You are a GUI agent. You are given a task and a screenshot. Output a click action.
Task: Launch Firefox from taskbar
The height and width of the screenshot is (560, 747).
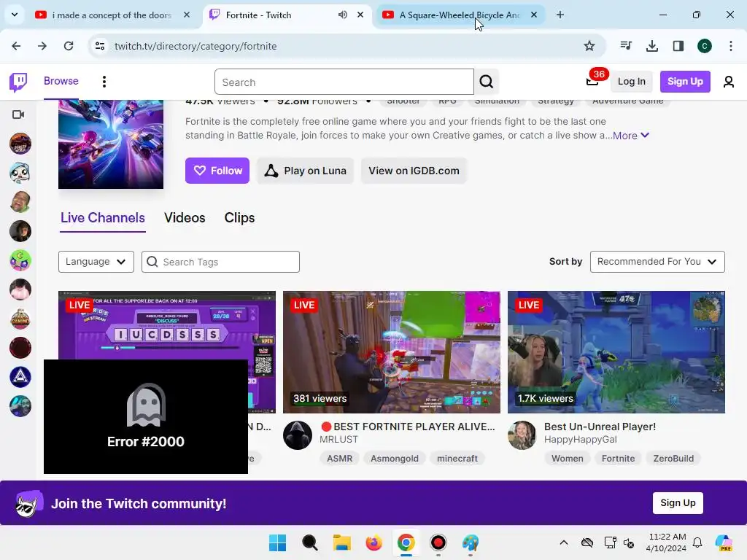(374, 542)
